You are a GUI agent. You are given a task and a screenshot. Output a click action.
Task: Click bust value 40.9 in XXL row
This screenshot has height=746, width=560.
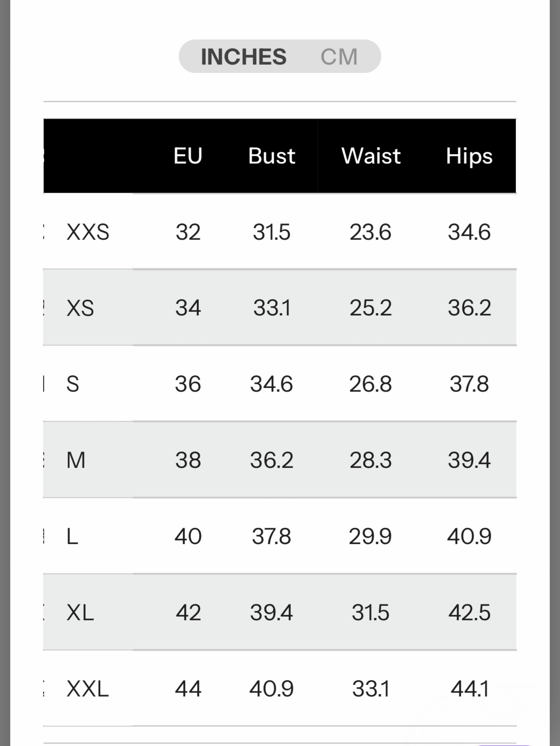coord(271,689)
